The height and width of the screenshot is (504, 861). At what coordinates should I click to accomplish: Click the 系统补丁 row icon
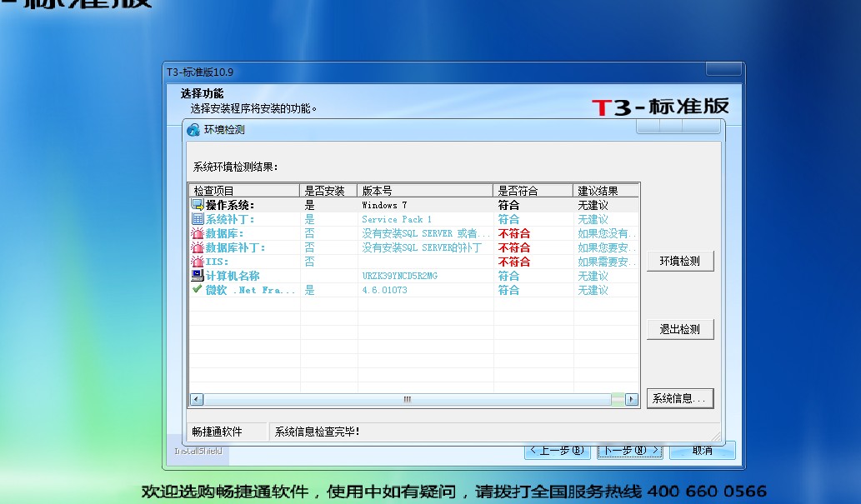198,218
